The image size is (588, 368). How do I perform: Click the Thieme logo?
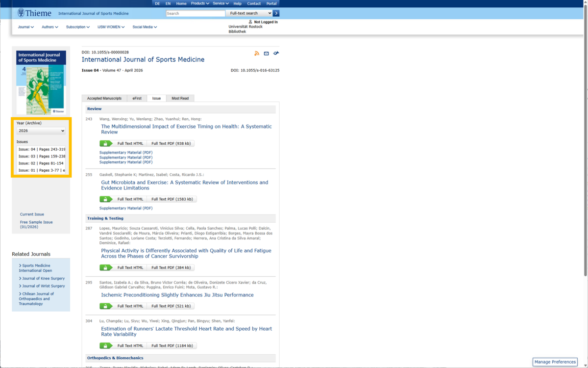pyautogui.click(x=33, y=13)
